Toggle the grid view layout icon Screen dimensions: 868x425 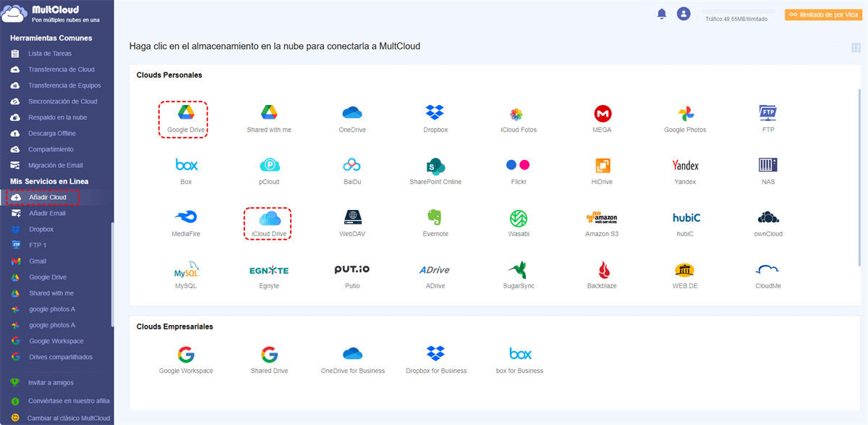click(x=856, y=48)
